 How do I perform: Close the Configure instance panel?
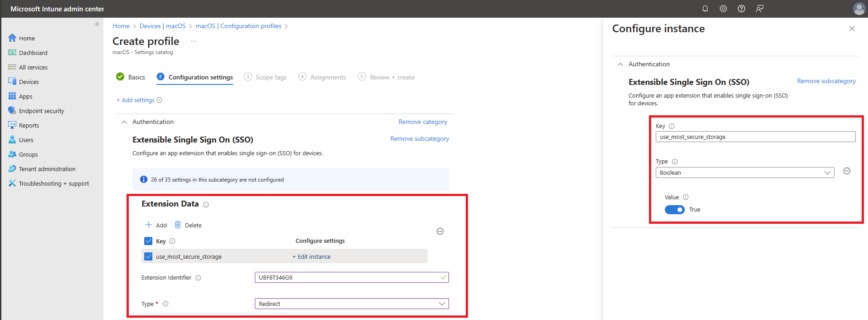point(852,29)
